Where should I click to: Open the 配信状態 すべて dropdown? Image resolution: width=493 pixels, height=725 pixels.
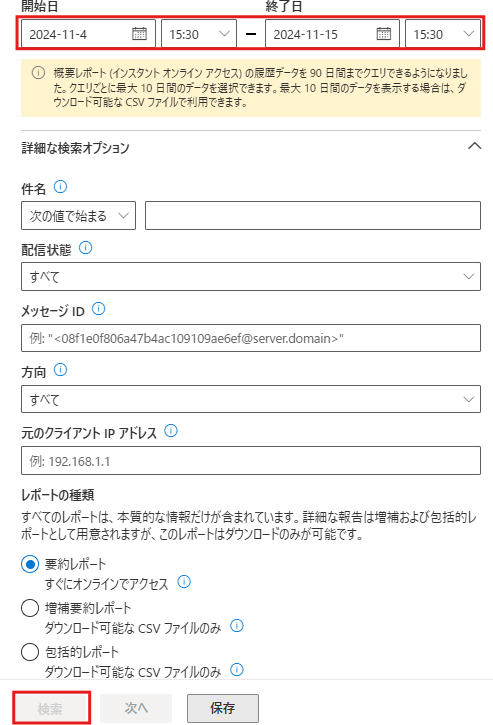tap(251, 276)
